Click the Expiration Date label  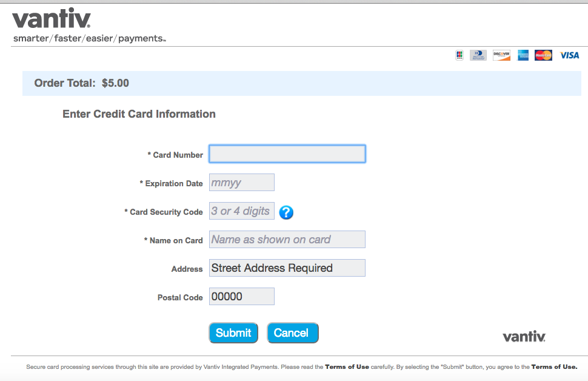click(171, 184)
